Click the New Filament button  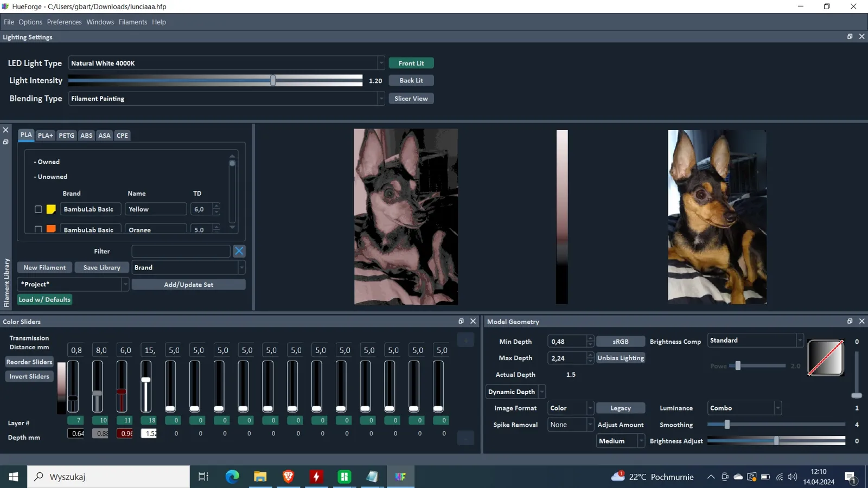pos(44,267)
